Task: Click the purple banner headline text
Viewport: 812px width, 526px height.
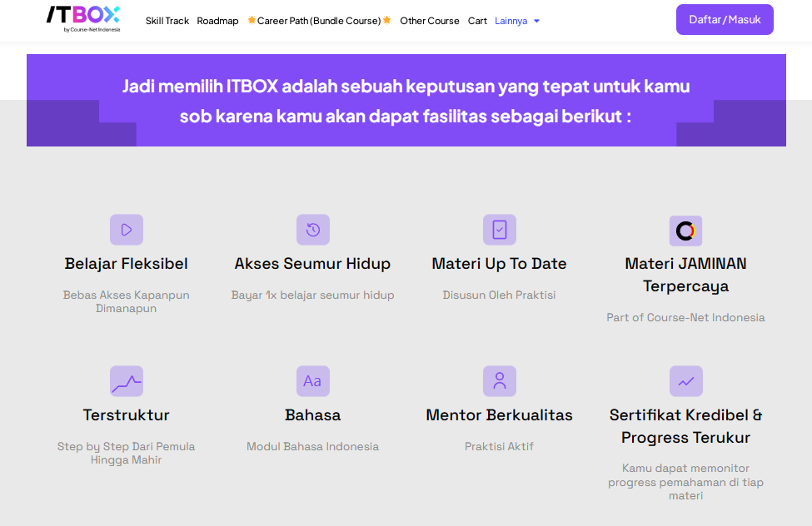Action: tap(406, 100)
